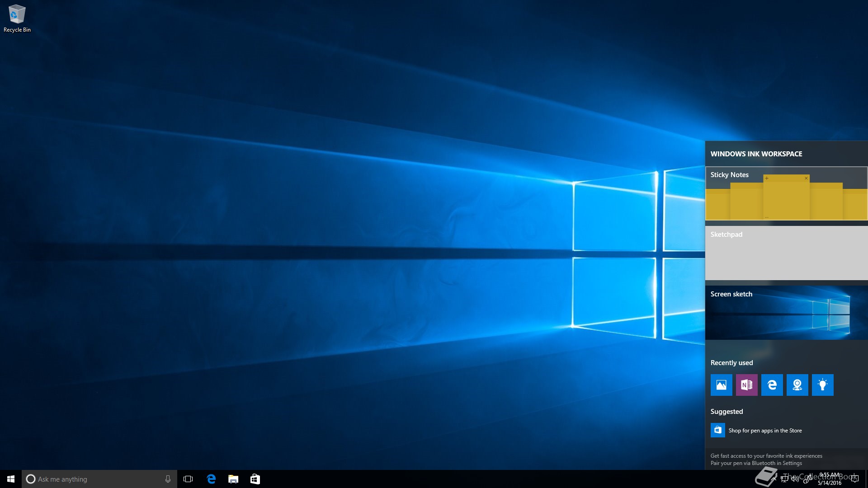Image resolution: width=868 pixels, height=488 pixels.
Task: Open Photos from Recently used
Action: tap(721, 385)
